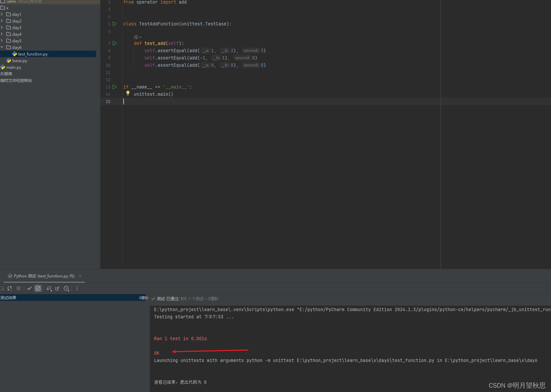Image resolution: width=551 pixels, height=392 pixels.
Task: Click the Python icon on the run tab
Action: tap(10, 276)
